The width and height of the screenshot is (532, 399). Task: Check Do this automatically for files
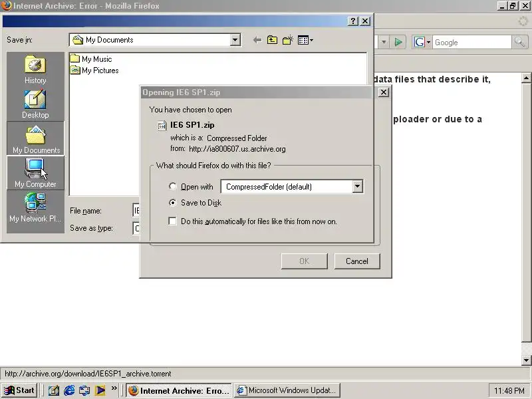tap(172, 221)
